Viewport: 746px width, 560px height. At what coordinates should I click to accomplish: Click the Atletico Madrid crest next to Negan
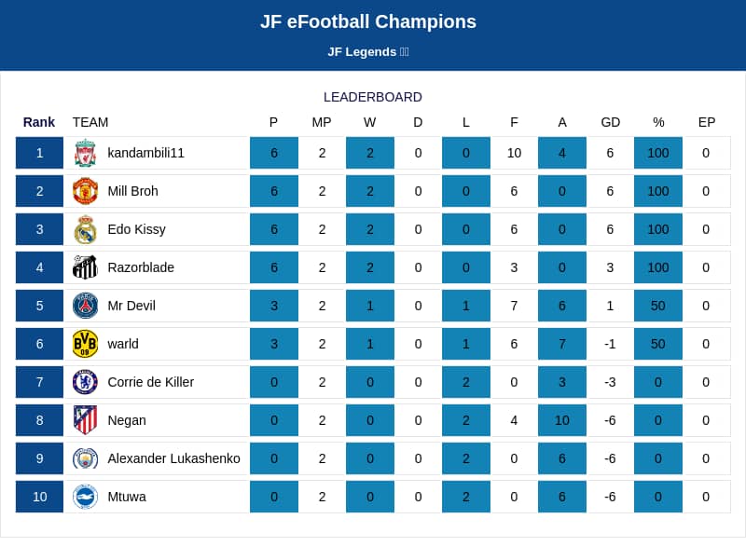pyautogui.click(x=85, y=419)
